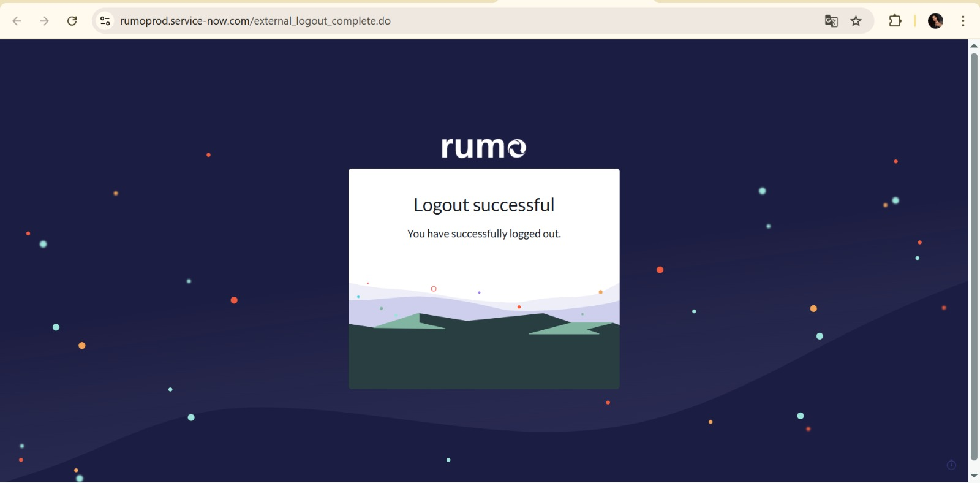Click the URL in the address bar
The width and height of the screenshot is (980, 483).
pos(255,21)
